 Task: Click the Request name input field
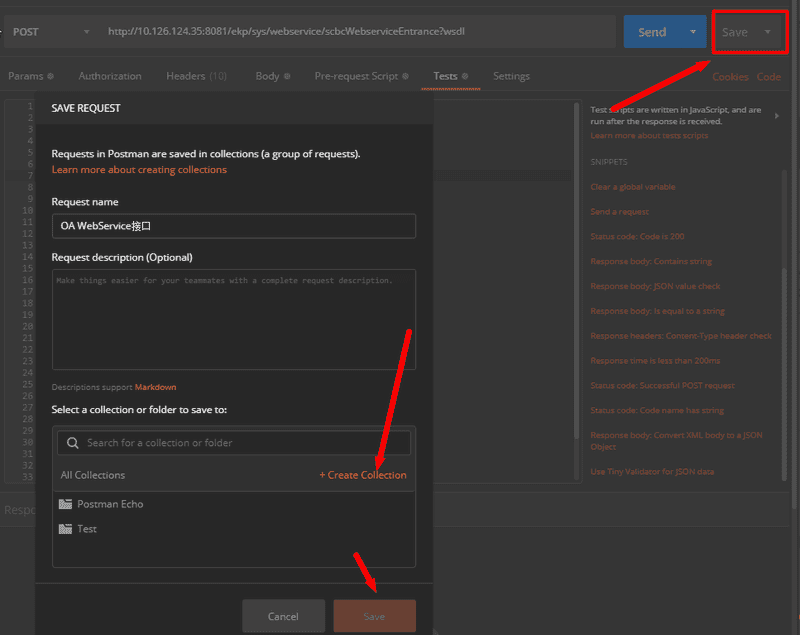(233, 226)
